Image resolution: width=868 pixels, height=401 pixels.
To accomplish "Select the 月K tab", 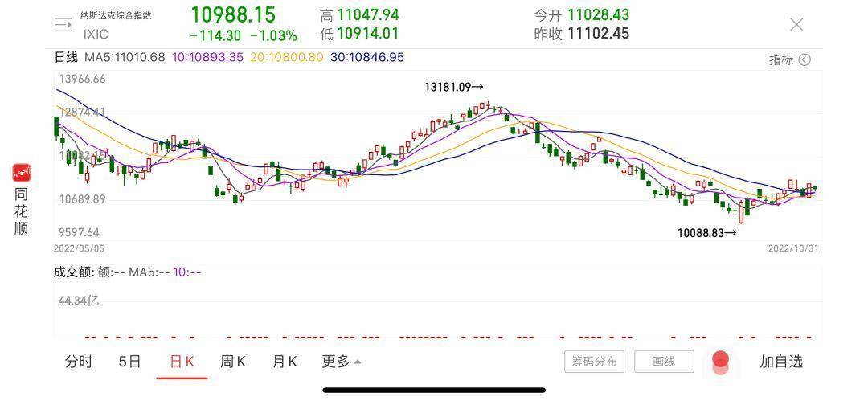I will tap(285, 362).
